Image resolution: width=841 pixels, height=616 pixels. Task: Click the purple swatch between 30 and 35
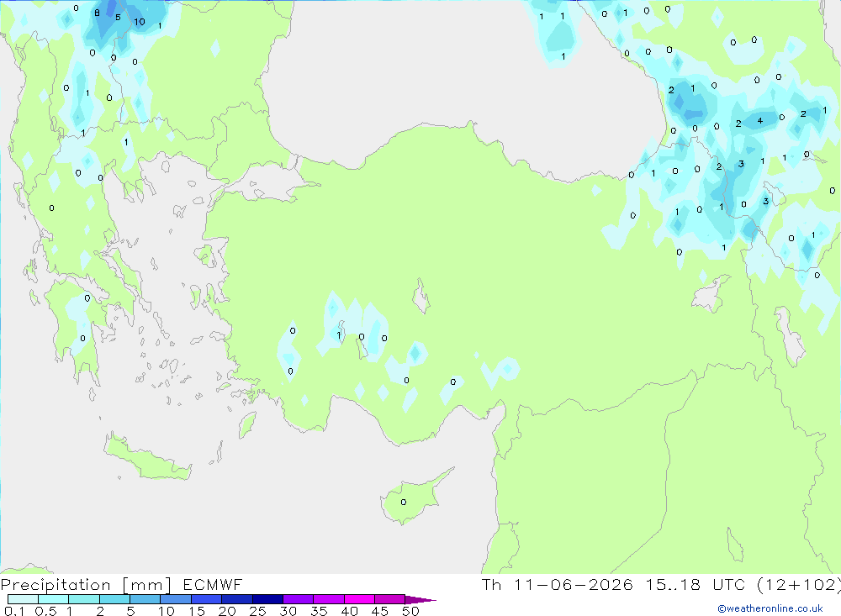pyautogui.click(x=298, y=599)
